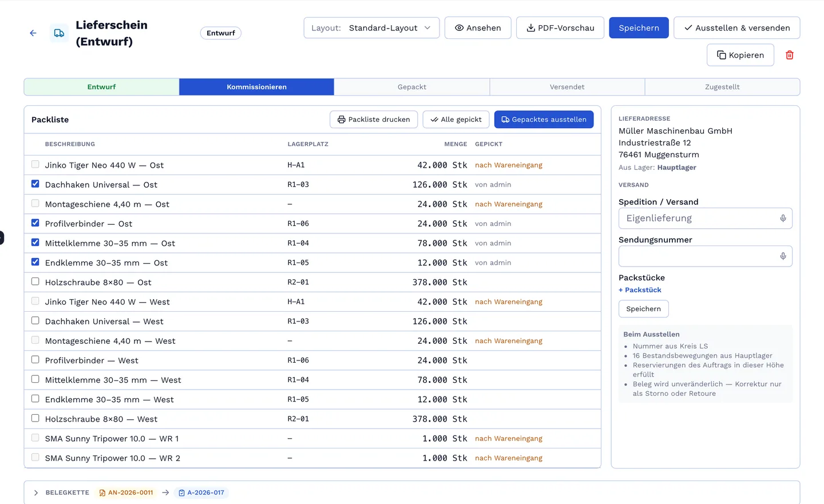Uncheck Endklemme 30–35 mm — Ost
The width and height of the screenshot is (824, 504).
point(35,262)
